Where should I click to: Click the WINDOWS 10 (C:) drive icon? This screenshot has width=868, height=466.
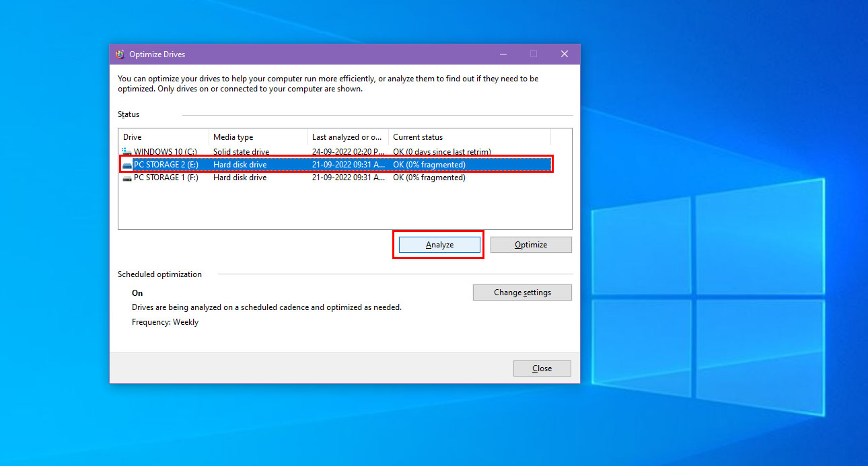point(126,152)
